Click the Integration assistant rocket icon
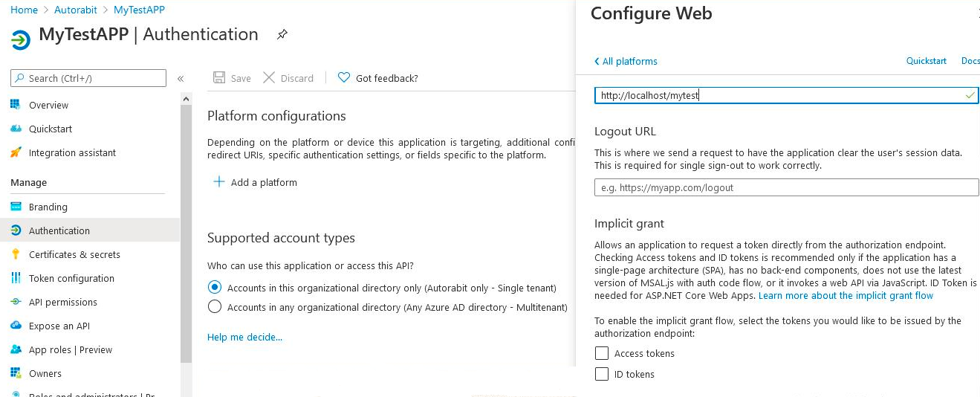This screenshot has width=980, height=397. click(x=16, y=152)
